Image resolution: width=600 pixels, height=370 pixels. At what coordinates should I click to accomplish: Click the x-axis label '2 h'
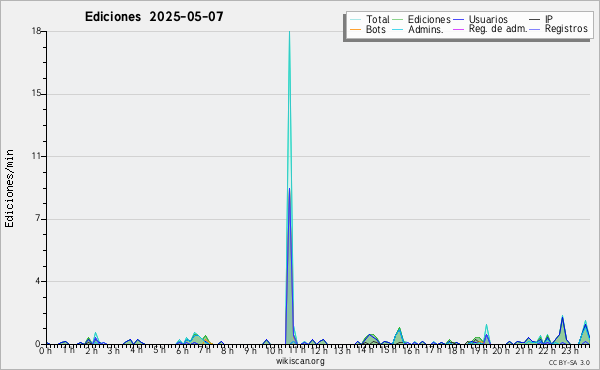91,350
